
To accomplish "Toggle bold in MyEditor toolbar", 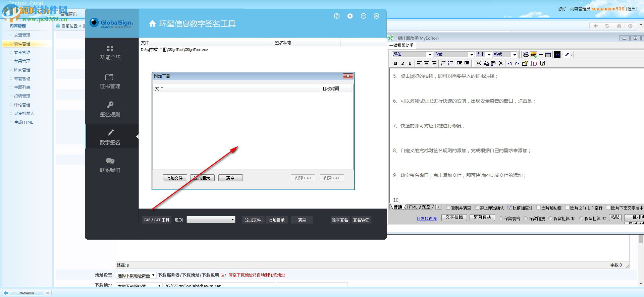I will point(395,63).
